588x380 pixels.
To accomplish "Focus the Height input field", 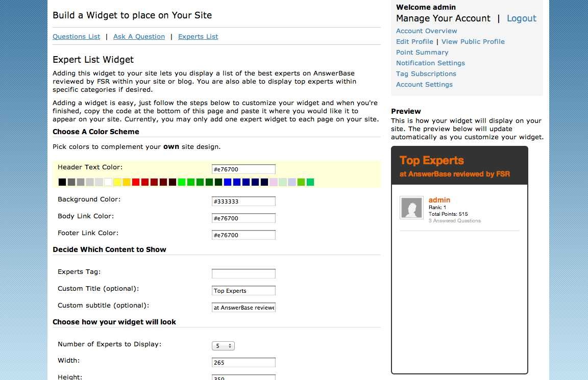I will 243,377.
